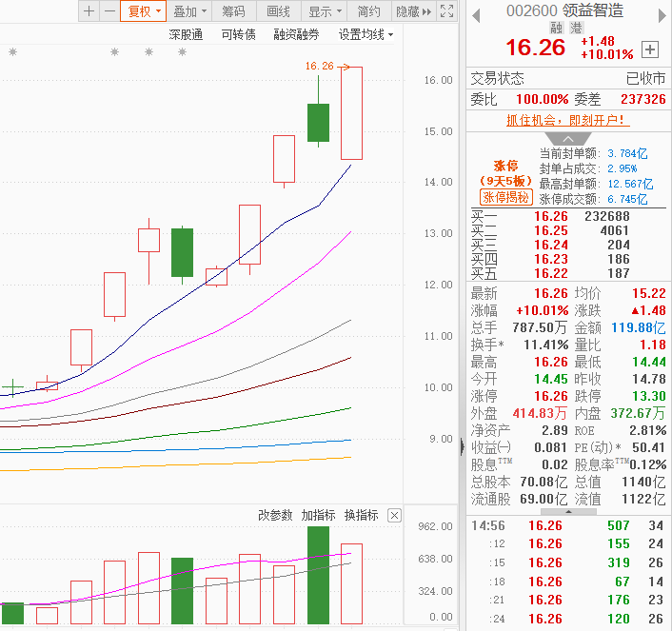Open the 叠加 overlay dropdown

click(189, 11)
